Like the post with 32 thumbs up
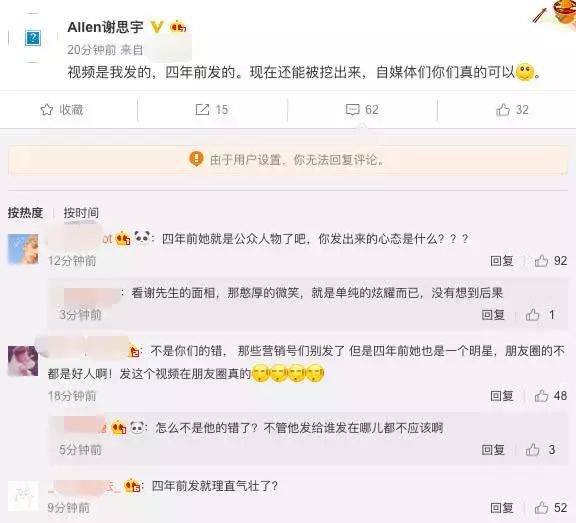 503,109
